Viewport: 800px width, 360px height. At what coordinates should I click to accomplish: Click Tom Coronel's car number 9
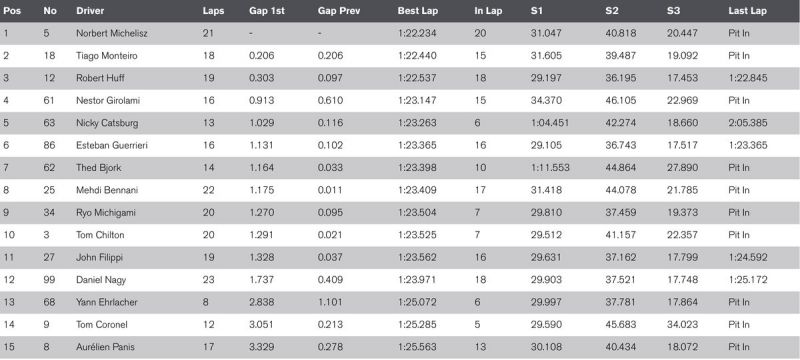pyautogui.click(x=46, y=325)
